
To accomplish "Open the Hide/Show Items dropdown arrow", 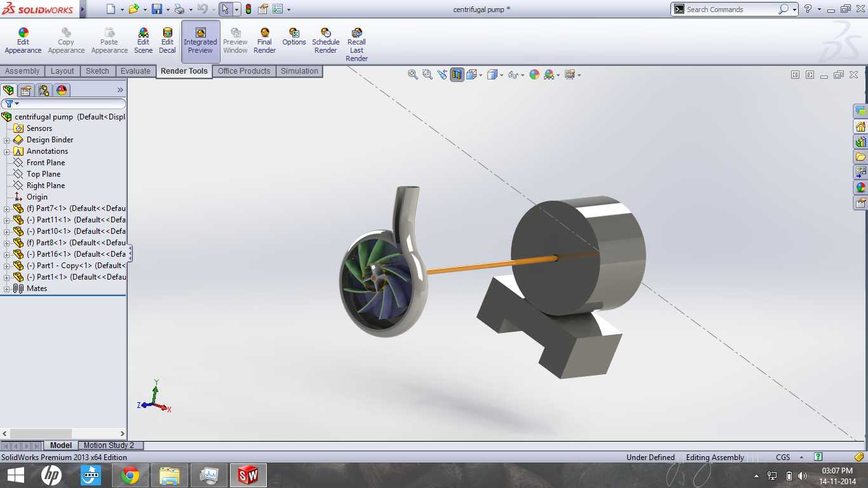I will tap(522, 75).
